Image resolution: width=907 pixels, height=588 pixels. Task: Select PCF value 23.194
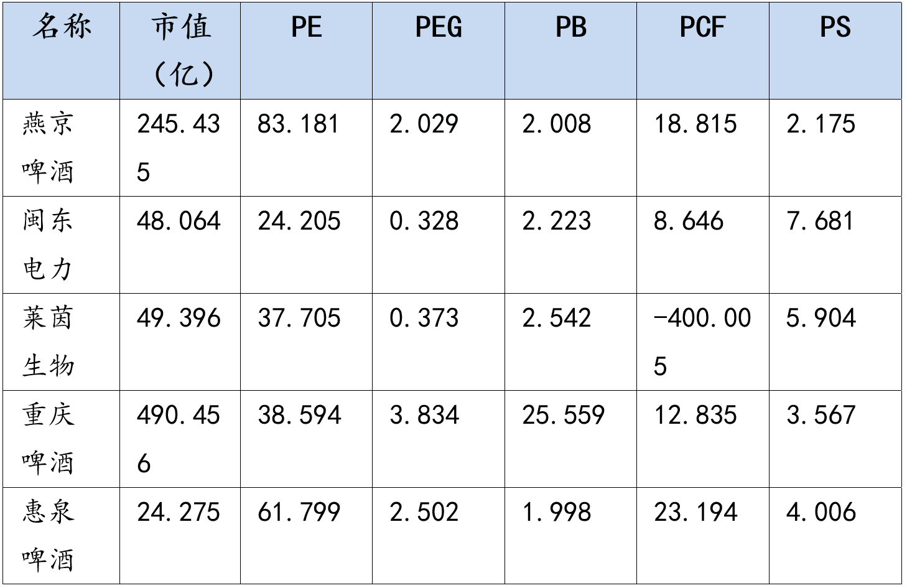tap(695, 512)
